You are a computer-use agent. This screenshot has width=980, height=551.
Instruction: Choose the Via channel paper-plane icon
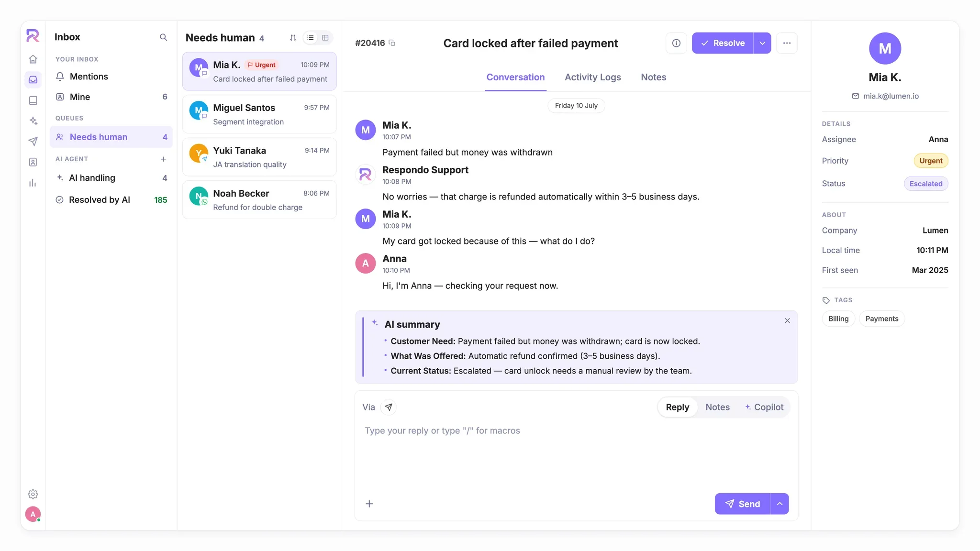(x=389, y=407)
